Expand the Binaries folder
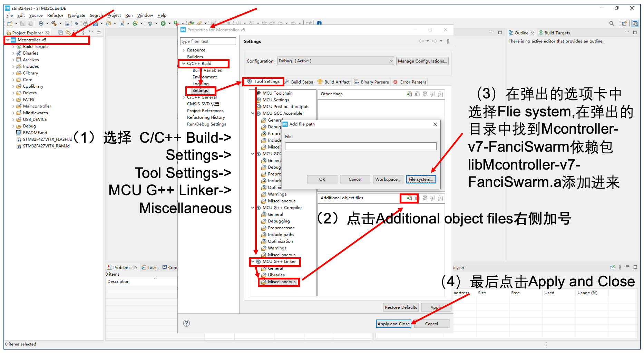The height and width of the screenshot is (353, 644). point(13,53)
